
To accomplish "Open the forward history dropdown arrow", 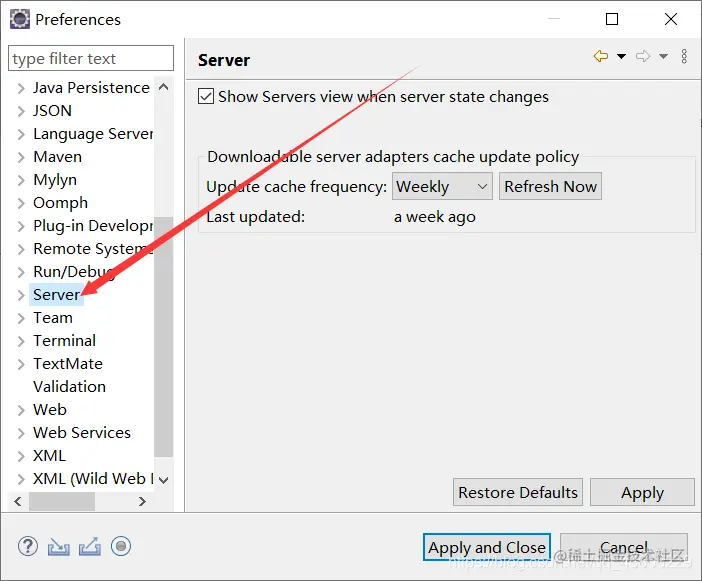I will point(663,56).
